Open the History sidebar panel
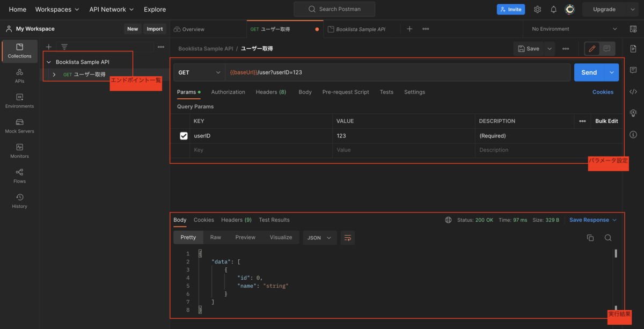The image size is (644, 329). (19, 201)
